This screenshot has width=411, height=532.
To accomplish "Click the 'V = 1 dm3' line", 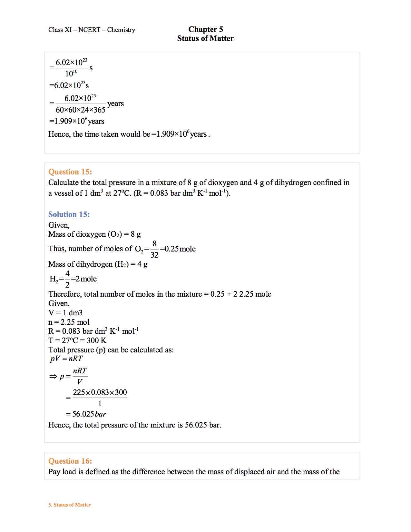I will [65, 313].
